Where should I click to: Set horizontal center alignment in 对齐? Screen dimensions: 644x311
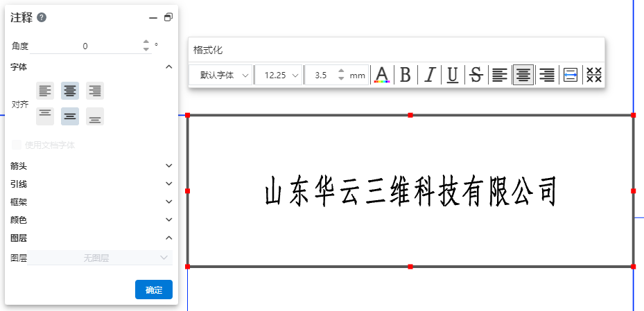[70, 91]
